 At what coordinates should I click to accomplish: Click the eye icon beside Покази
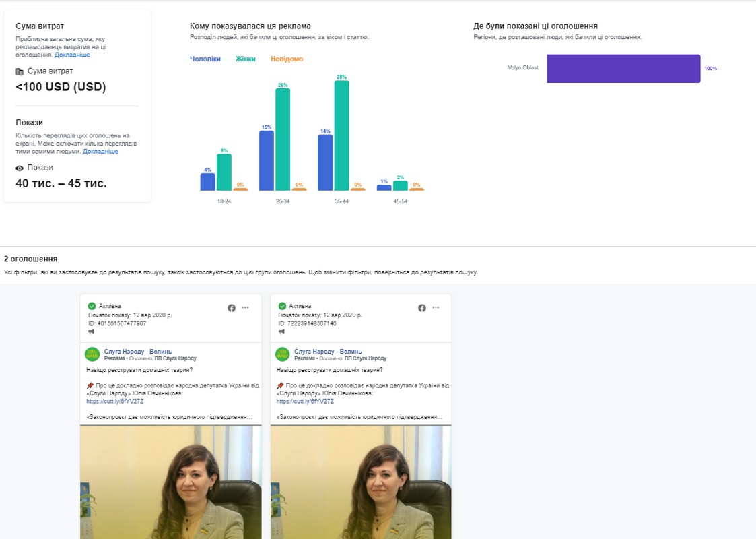[20, 168]
